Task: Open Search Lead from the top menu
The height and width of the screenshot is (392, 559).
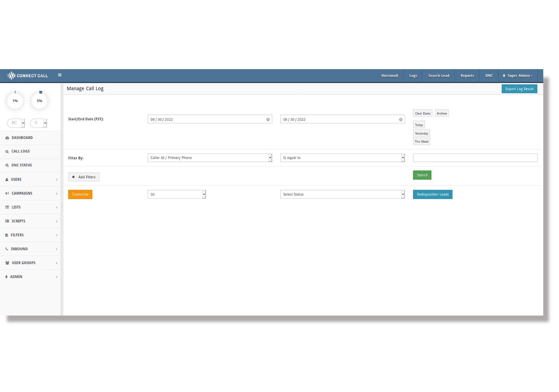Action: tap(438, 75)
